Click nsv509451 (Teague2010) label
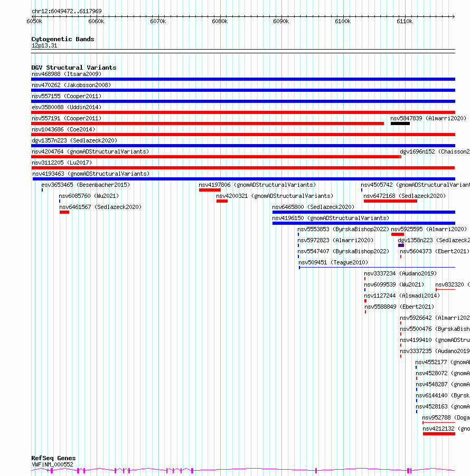Screen dimensions: 470x476 click(333, 262)
